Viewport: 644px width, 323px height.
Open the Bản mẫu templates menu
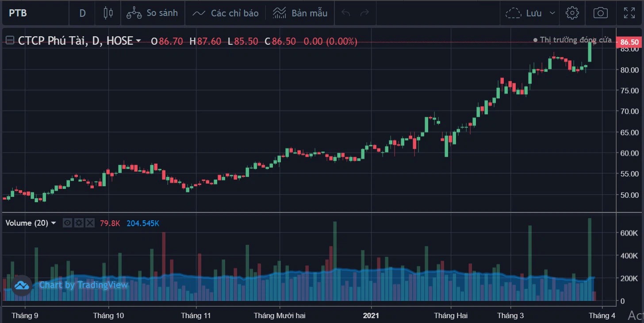(x=300, y=13)
